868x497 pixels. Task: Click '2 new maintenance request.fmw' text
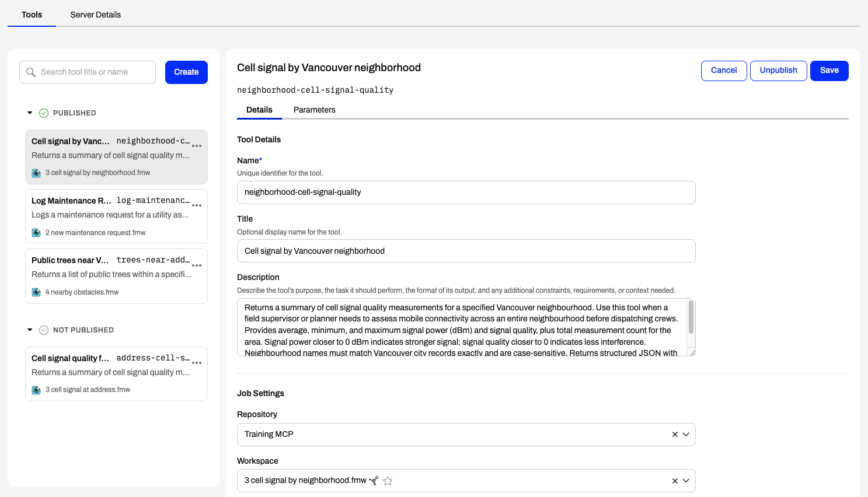(95, 233)
